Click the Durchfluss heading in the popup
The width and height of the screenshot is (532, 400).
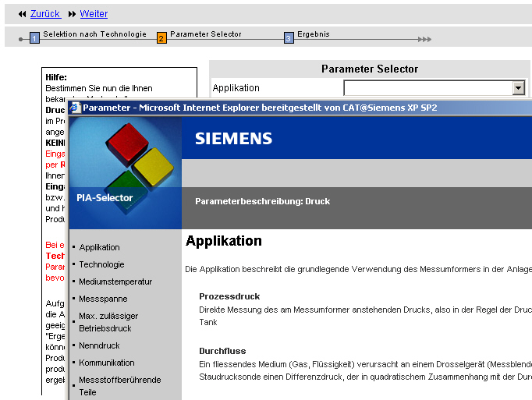(x=222, y=351)
